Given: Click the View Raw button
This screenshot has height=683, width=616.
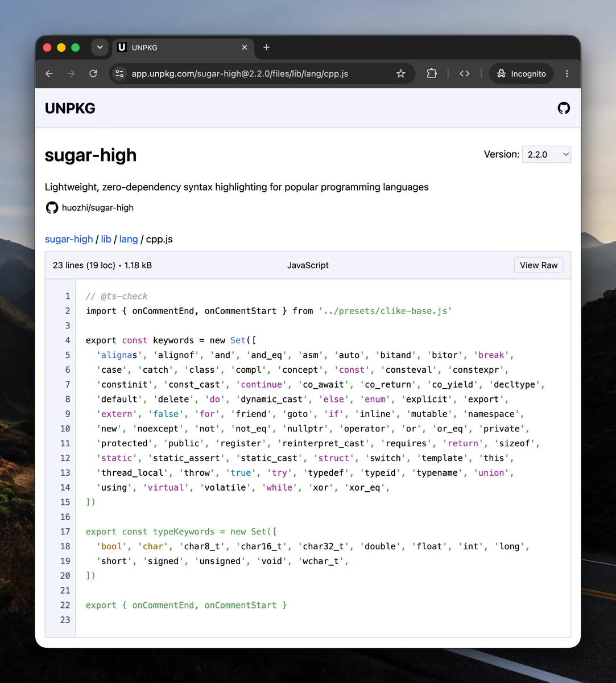Looking at the screenshot, I should pyautogui.click(x=539, y=265).
